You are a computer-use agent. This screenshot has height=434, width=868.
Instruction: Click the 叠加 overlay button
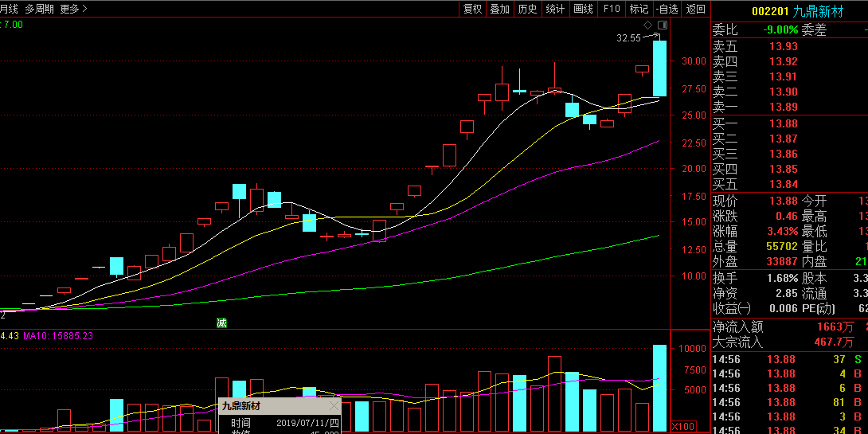point(500,9)
